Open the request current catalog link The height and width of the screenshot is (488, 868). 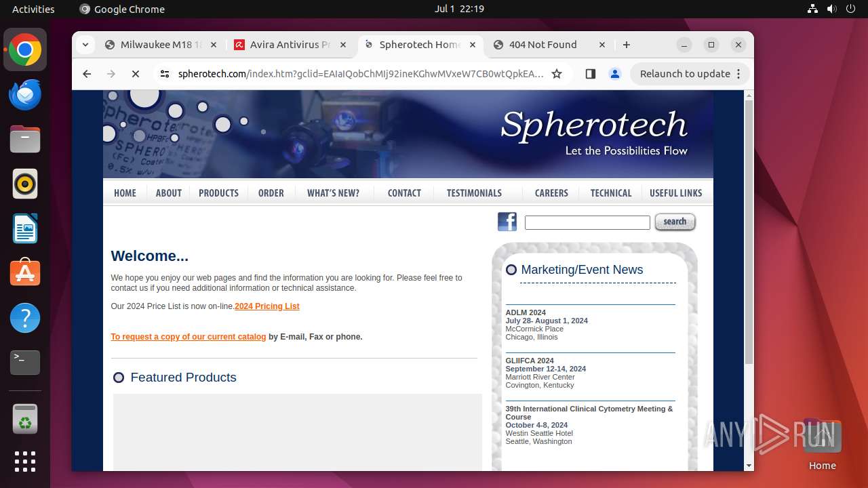pyautogui.click(x=189, y=337)
